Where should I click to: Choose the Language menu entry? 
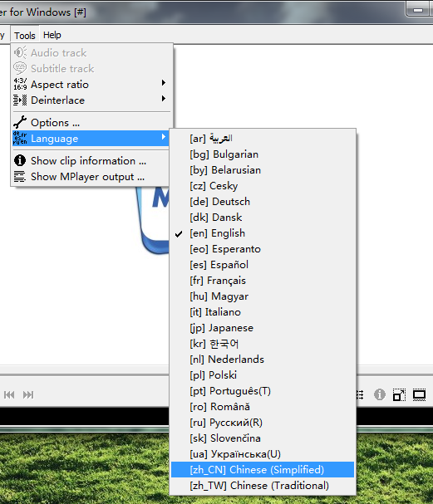[91, 138]
